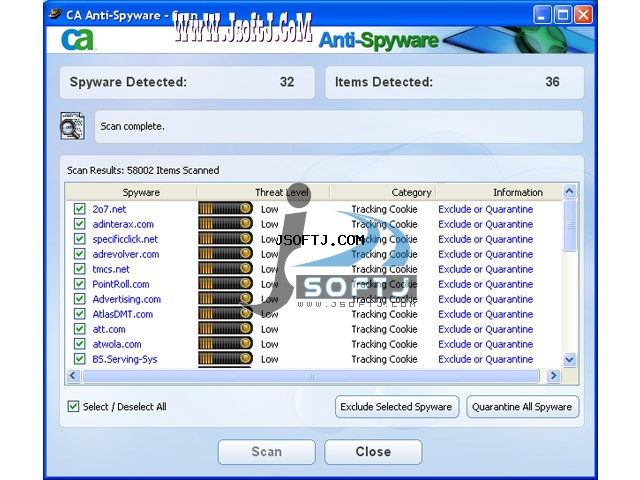
Task: Open the adrevolver.com spyware link
Action: [x=126, y=254]
